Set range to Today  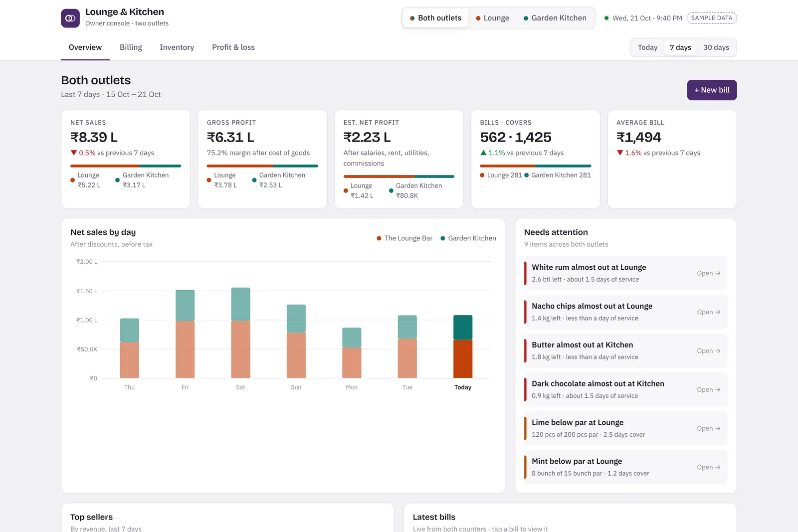[x=647, y=47]
